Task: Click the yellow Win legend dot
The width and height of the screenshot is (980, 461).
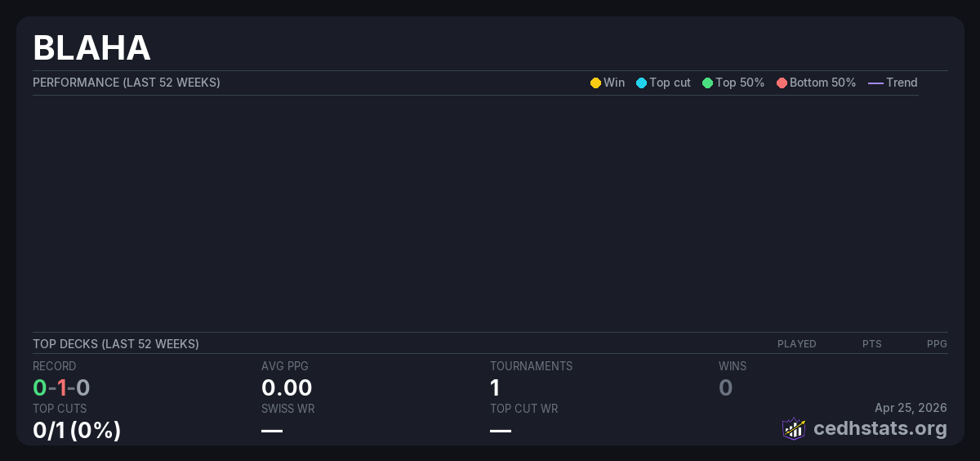Action: coord(595,83)
